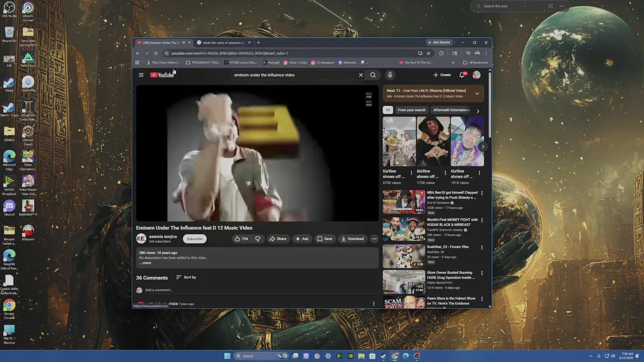The height and width of the screenshot is (362, 644).
Task: Advance Shorts shelf with next arrow
Action: click(482, 147)
